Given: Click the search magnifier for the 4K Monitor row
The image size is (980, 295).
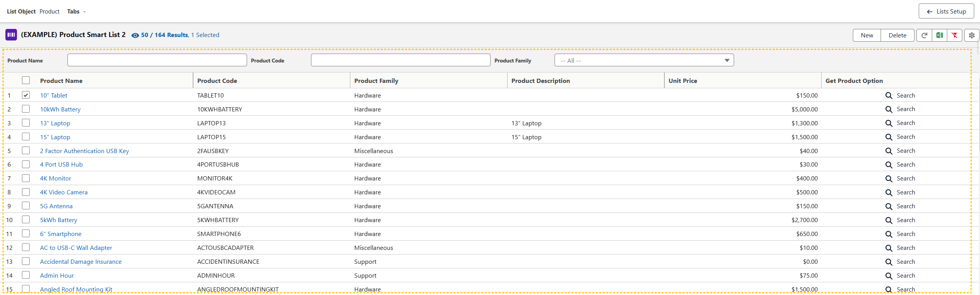Looking at the screenshot, I should [888, 179].
